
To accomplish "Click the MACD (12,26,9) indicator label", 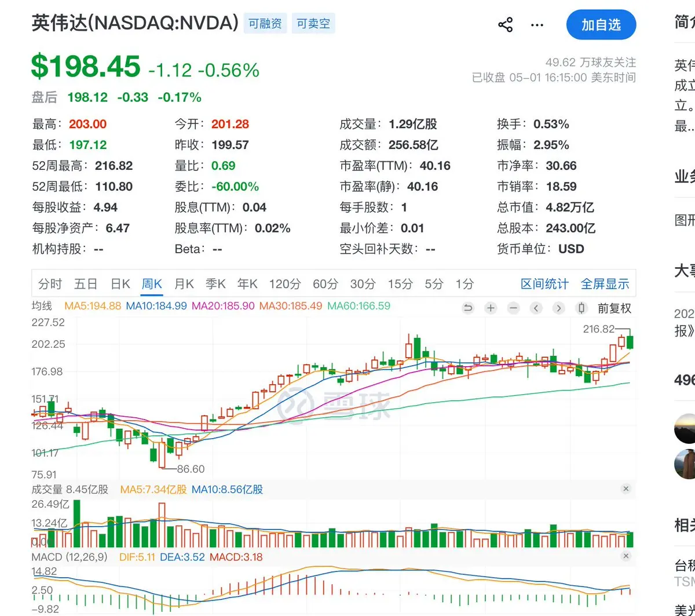I will tap(69, 557).
